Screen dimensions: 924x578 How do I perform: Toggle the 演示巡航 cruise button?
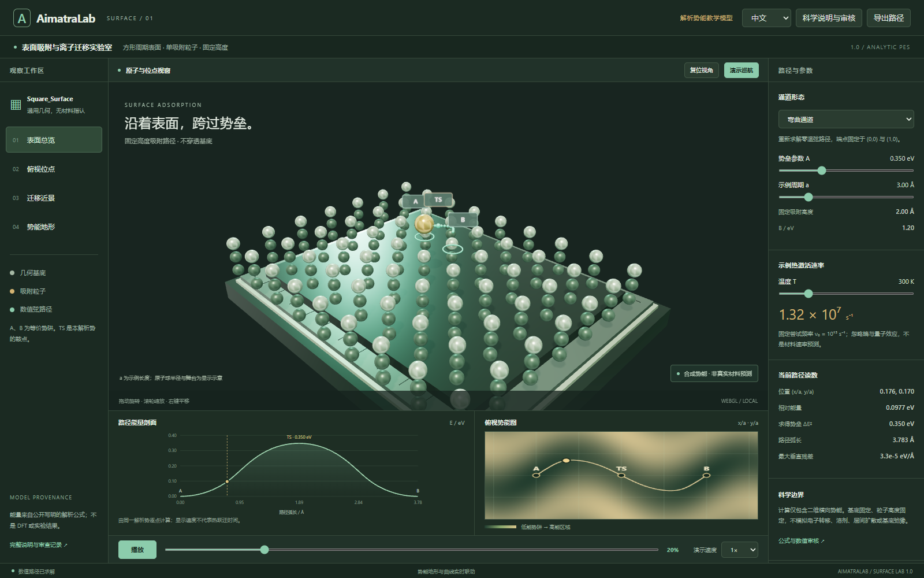pos(741,70)
